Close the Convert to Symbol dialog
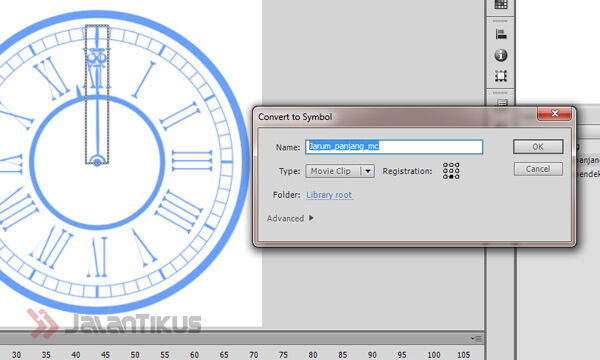The image size is (600, 360). point(554,113)
